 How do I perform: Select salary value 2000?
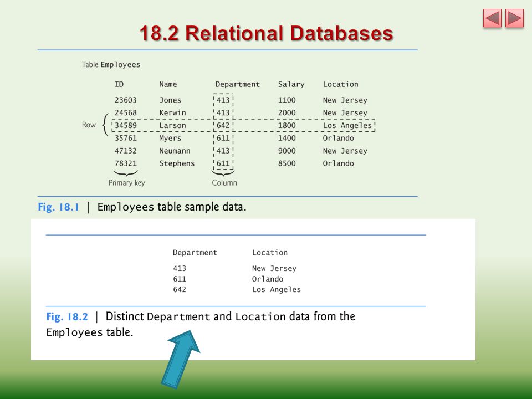click(x=287, y=112)
